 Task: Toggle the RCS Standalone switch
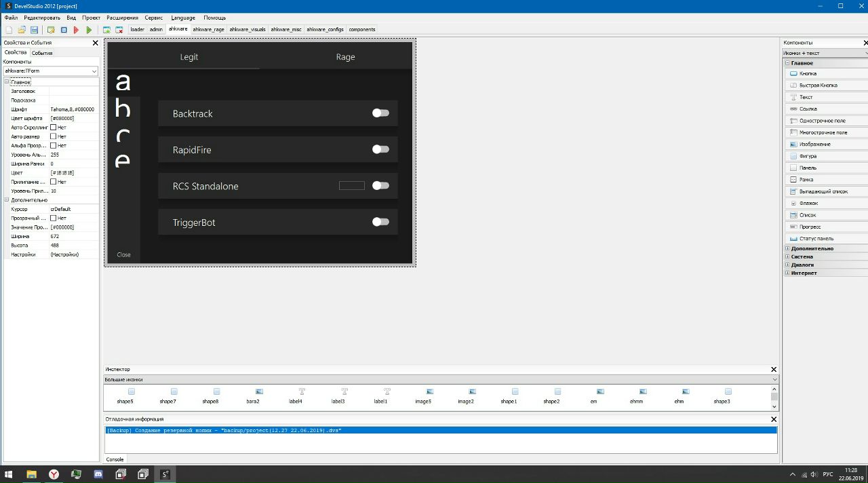pyautogui.click(x=380, y=185)
